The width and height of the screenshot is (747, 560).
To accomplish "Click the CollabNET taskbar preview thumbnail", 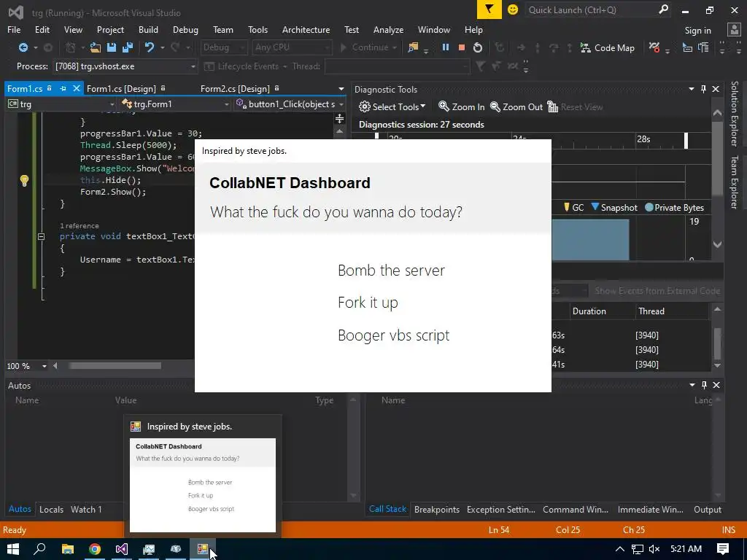I will [203, 485].
